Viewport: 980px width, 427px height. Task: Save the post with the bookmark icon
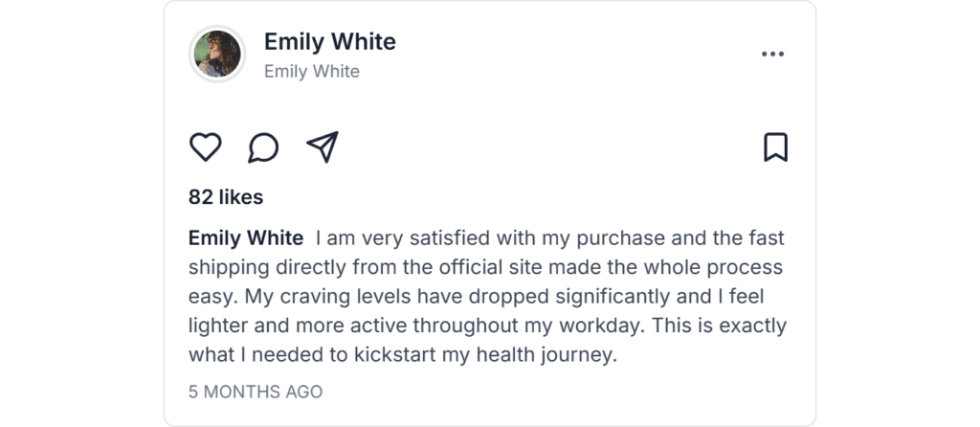775,147
